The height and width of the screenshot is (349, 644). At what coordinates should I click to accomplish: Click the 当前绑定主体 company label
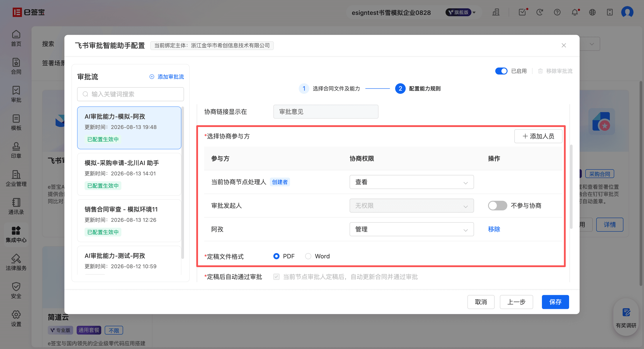212,46
